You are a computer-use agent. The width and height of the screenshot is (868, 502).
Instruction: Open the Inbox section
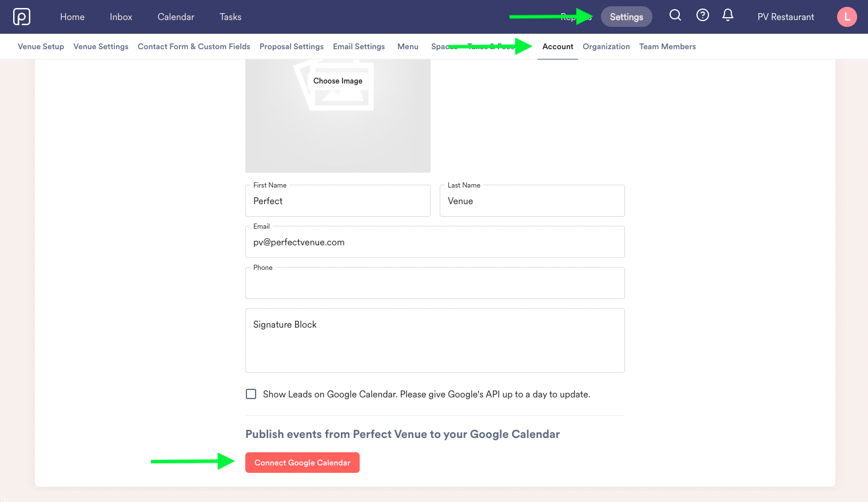click(120, 17)
